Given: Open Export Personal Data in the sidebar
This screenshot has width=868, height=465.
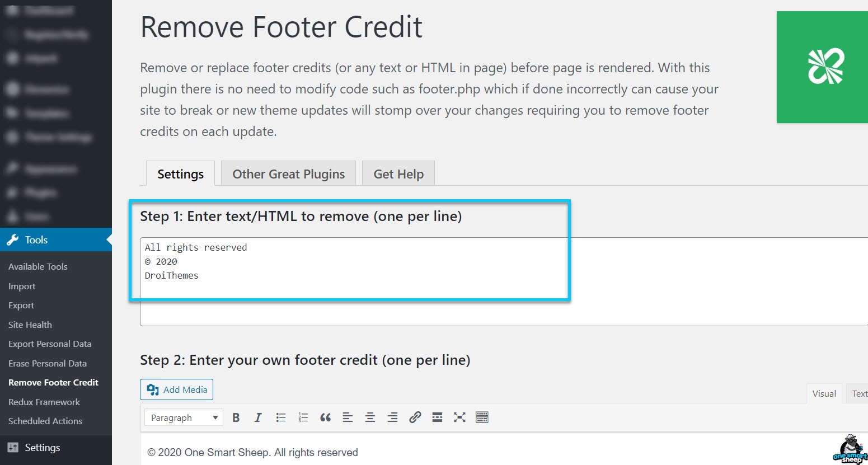Looking at the screenshot, I should (50, 344).
